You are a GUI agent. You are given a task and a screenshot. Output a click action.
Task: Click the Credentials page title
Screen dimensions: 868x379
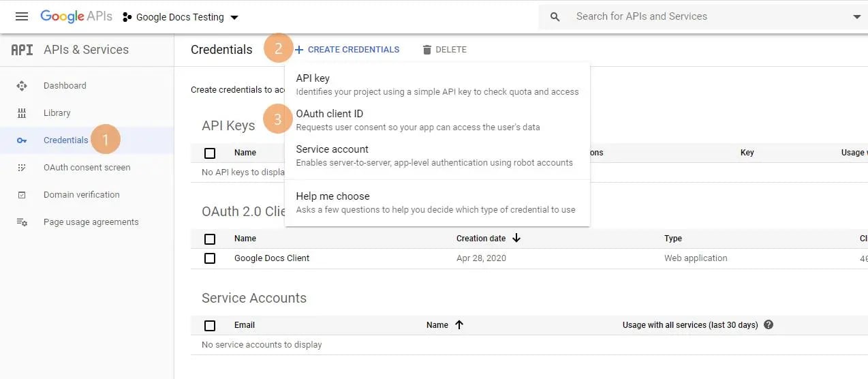pos(221,50)
